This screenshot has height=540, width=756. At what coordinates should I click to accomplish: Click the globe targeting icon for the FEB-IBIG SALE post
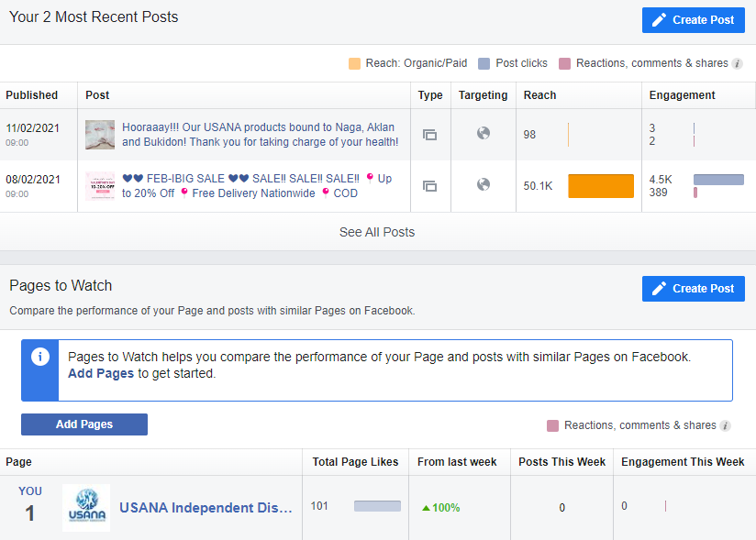pyautogui.click(x=484, y=185)
